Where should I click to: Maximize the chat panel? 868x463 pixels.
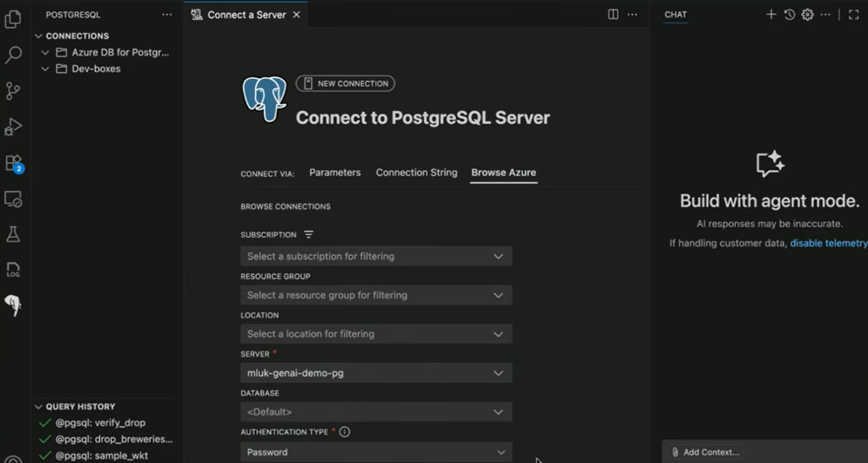click(854, 14)
